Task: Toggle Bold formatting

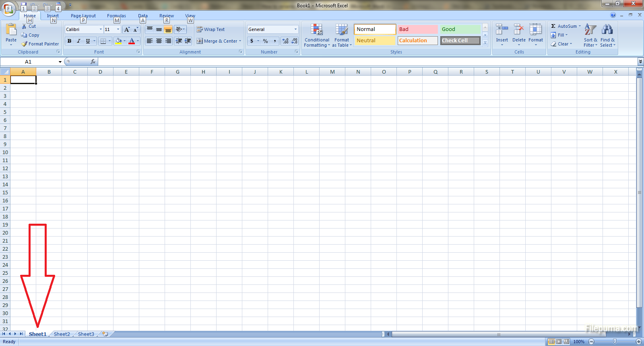Action: click(69, 41)
